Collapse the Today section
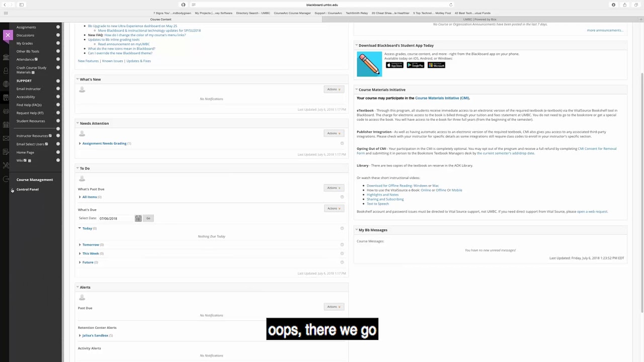This screenshot has height=362, width=644. coord(80,228)
